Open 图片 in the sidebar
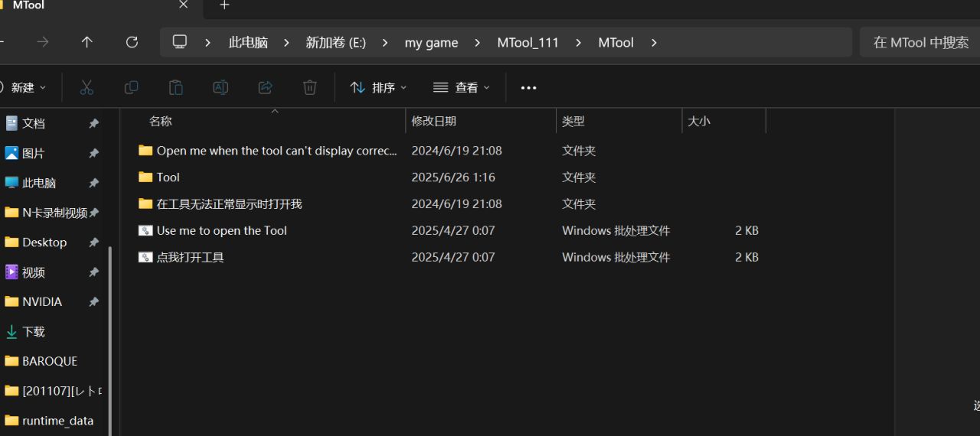Viewport: 980px width, 436px height. coord(34,153)
